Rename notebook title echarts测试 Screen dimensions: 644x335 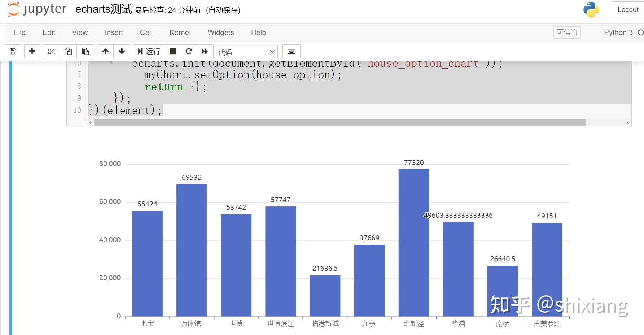point(104,9)
